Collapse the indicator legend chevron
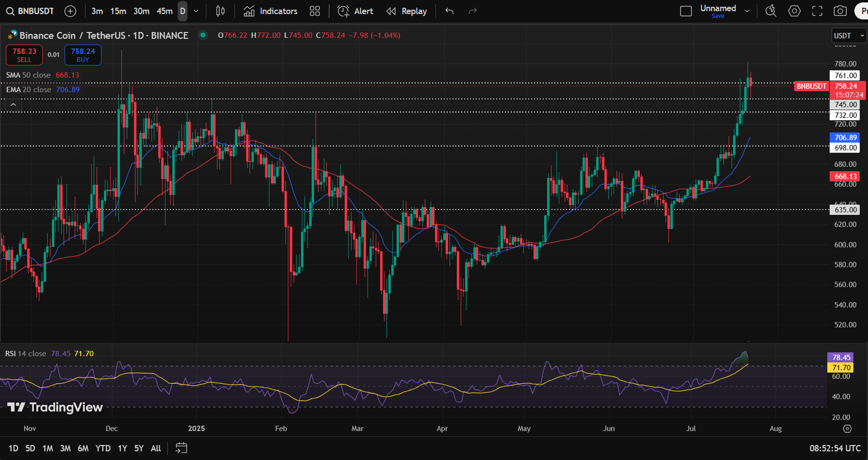Viewport: 868px width, 460px height. (x=13, y=104)
